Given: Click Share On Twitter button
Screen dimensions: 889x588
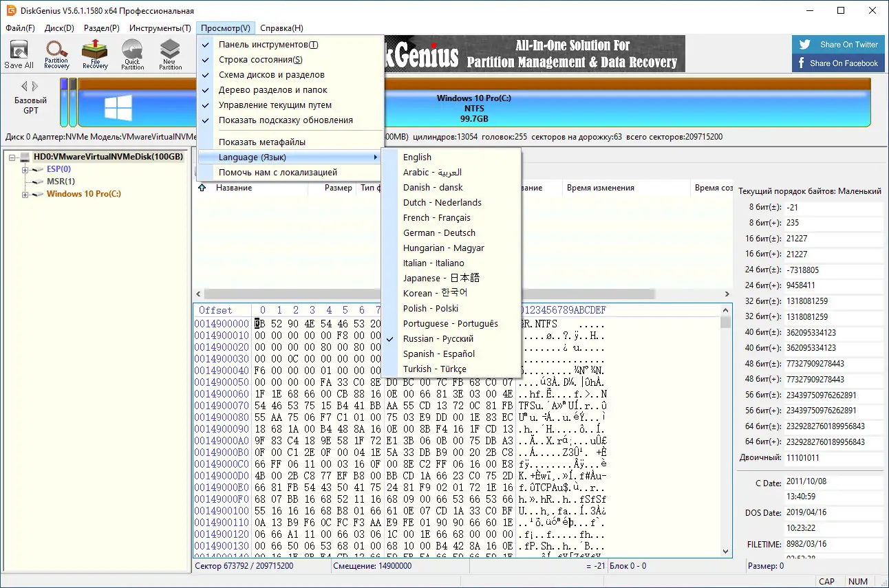Looking at the screenshot, I should (x=838, y=45).
